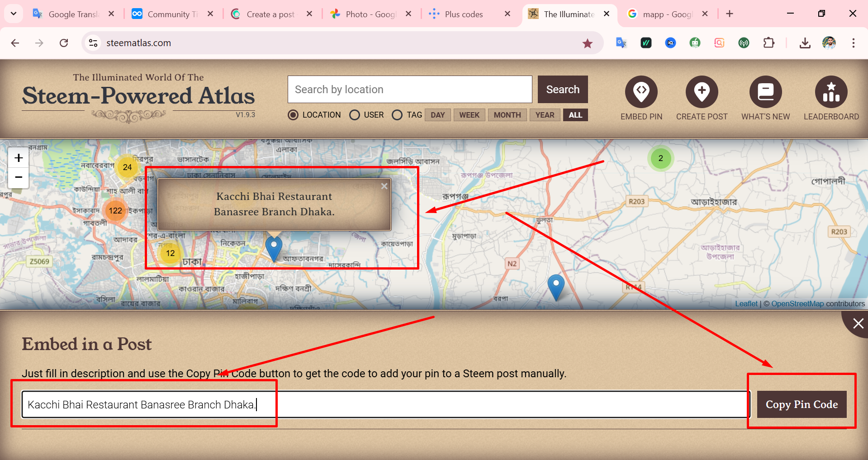Open the cluster marker labeled 24
This screenshot has height=460, width=868.
click(x=128, y=167)
